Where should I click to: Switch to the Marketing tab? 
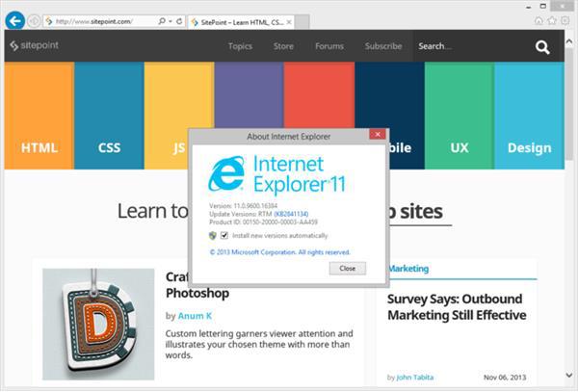point(408,269)
